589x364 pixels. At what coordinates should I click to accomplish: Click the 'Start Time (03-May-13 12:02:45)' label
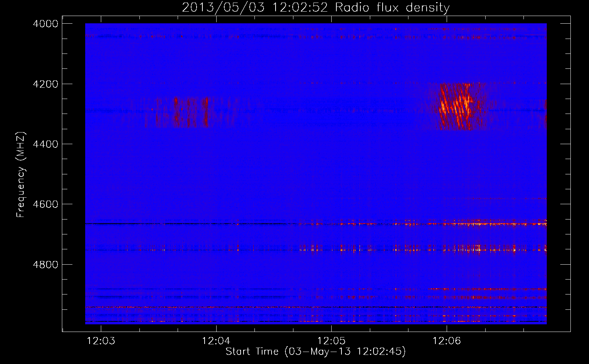point(316,351)
